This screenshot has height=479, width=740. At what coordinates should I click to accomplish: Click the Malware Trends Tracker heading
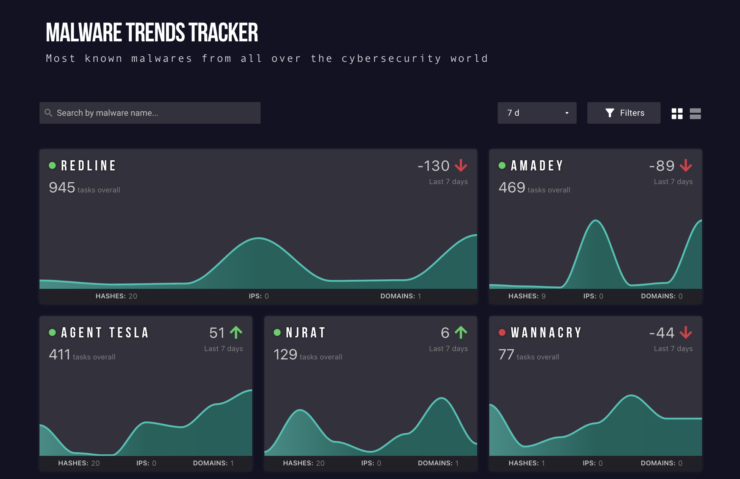coord(152,33)
